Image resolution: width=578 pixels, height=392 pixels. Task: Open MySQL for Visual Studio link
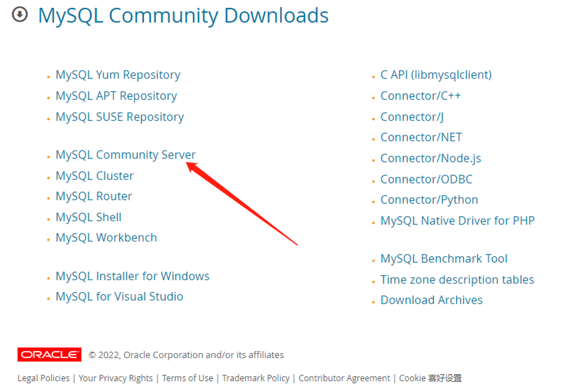click(120, 297)
